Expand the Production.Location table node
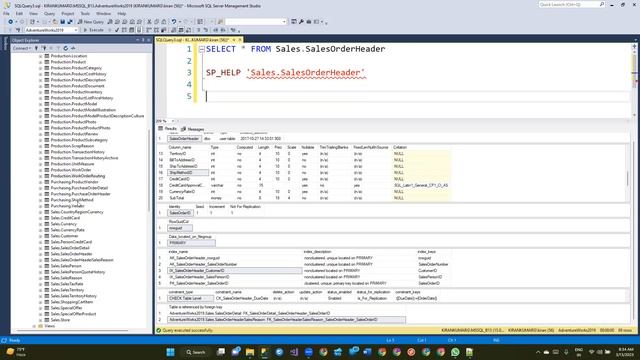 click(40, 56)
